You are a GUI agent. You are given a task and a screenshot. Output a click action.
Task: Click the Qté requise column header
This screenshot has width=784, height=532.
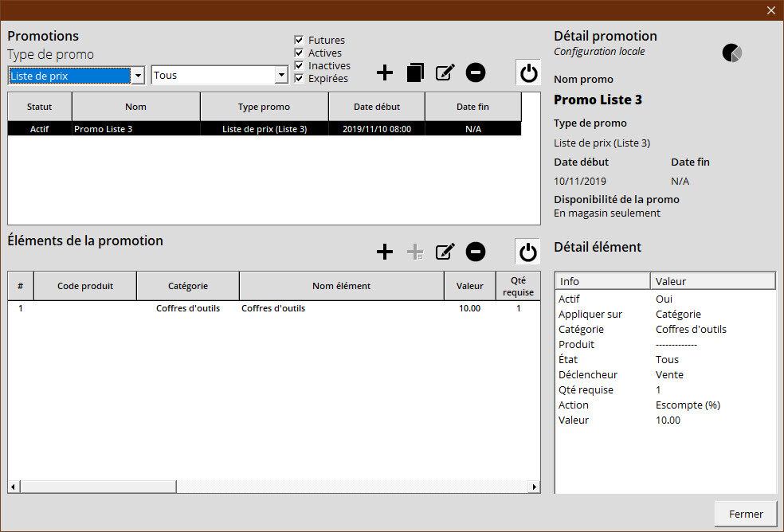point(519,286)
